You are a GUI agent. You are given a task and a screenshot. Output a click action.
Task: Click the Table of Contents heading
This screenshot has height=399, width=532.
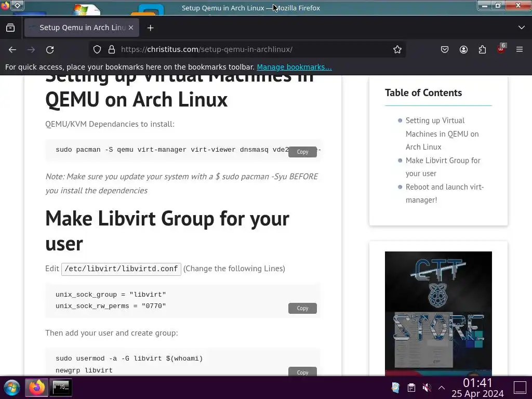point(423,92)
